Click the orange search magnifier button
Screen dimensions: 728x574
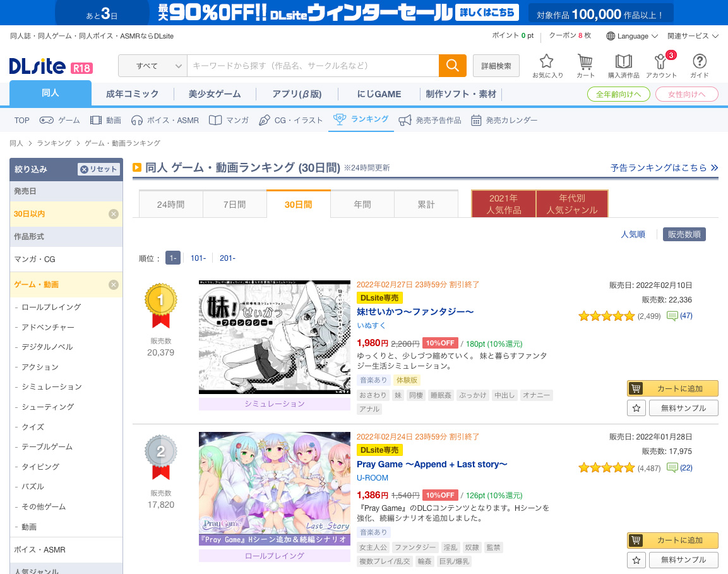(x=452, y=66)
